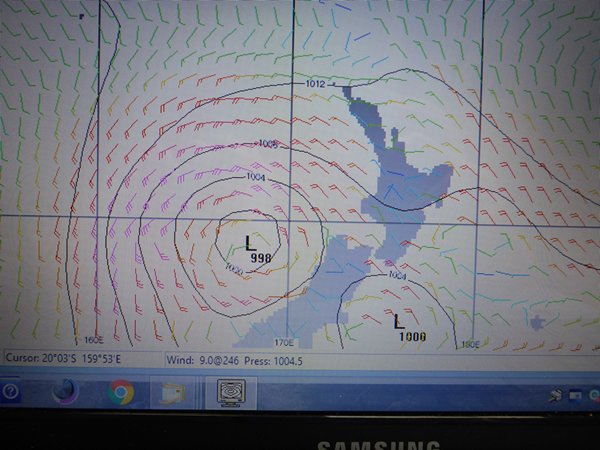Click the low pressure L marker at 998

click(250, 242)
